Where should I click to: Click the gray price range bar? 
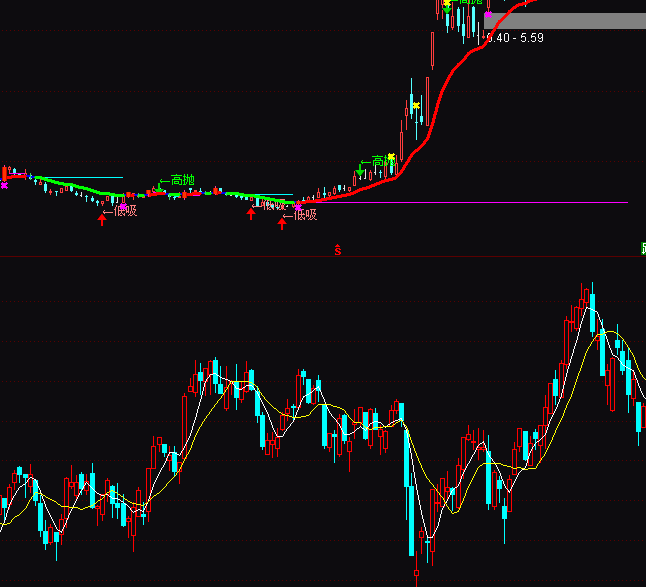566,20
